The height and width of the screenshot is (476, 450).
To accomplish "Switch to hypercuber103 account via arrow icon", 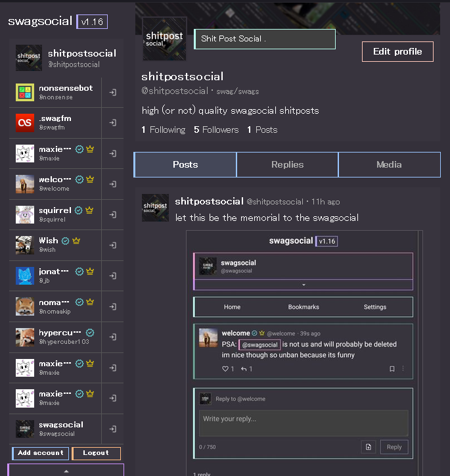I will [x=113, y=337].
